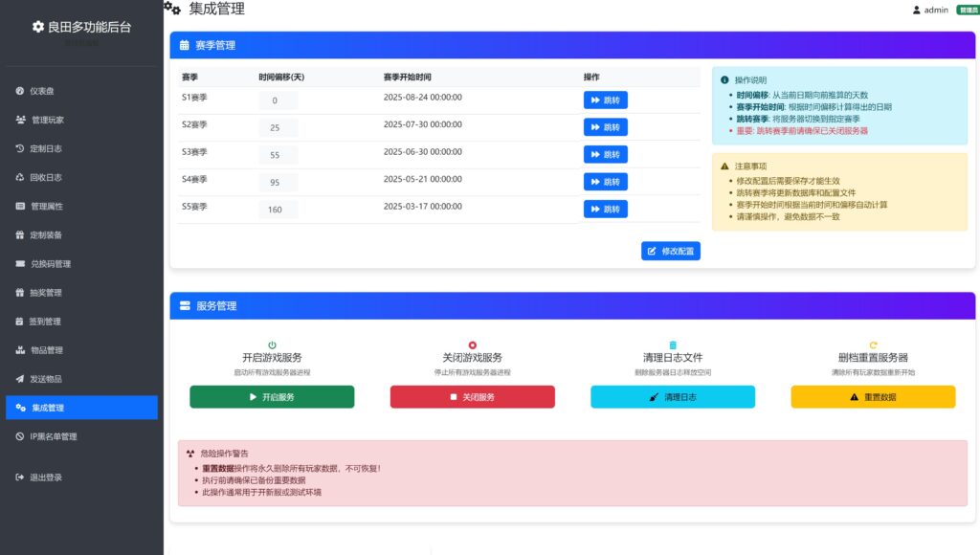Click the cyan 清理日志 button

(672, 396)
